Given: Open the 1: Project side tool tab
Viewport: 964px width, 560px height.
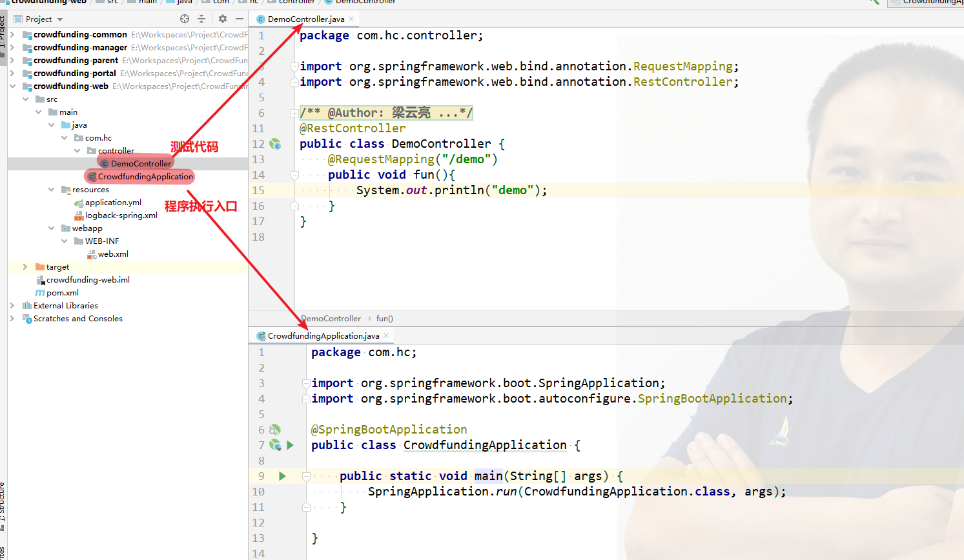Looking at the screenshot, I should point(3,32).
